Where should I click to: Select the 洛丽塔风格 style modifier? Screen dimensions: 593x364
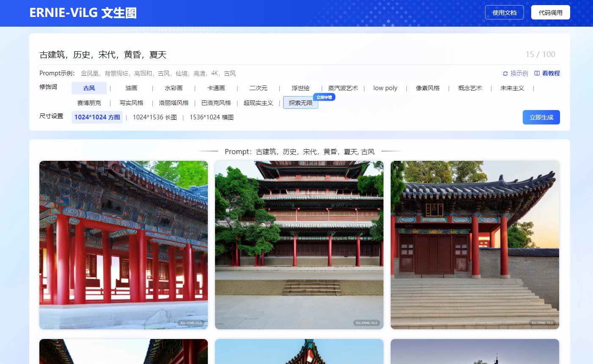pos(174,103)
